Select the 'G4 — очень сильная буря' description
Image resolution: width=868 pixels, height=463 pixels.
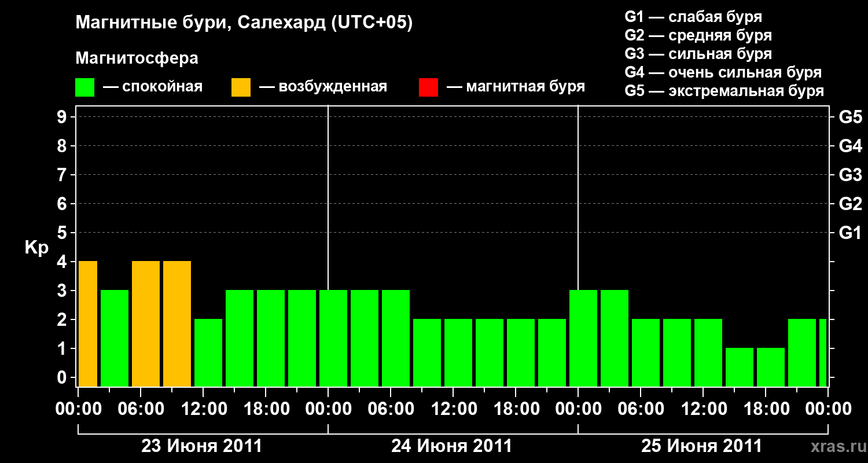723,72
